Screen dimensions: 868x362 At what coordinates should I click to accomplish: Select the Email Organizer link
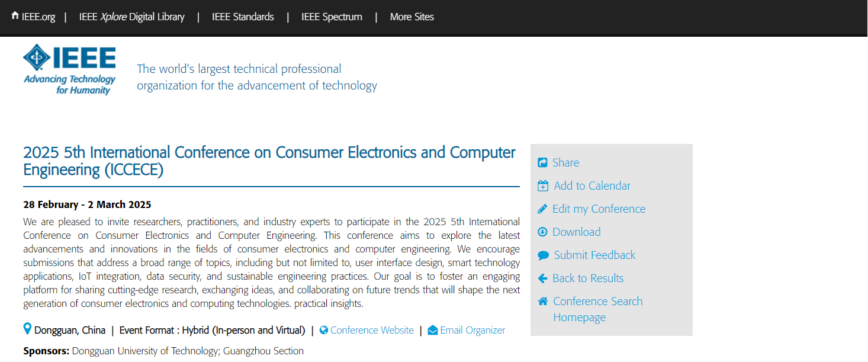coord(472,330)
